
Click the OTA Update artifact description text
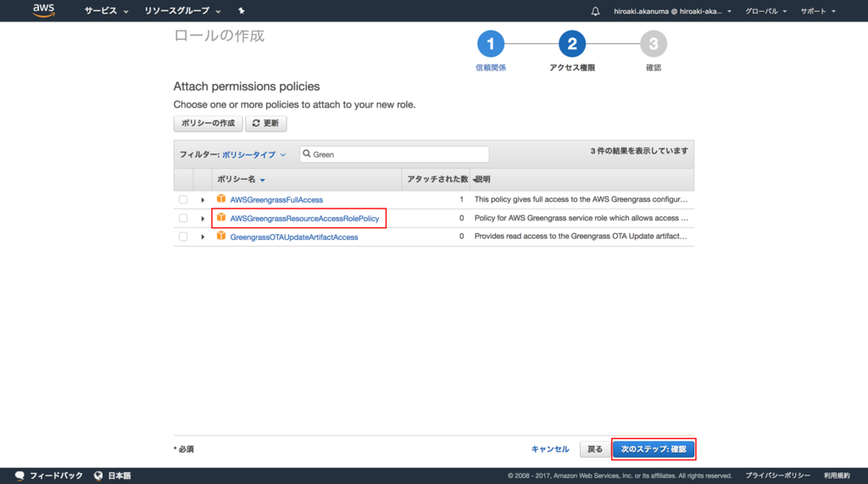point(581,236)
